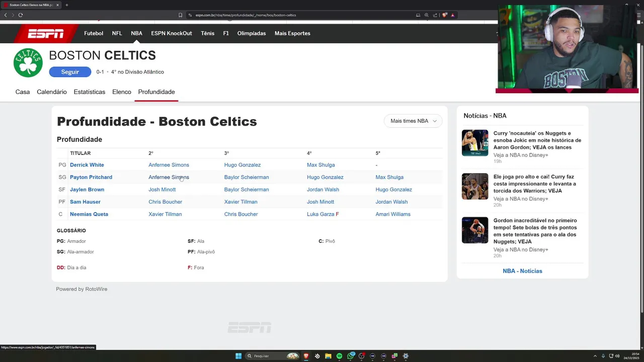Select the Profundidade tab

[156, 92]
